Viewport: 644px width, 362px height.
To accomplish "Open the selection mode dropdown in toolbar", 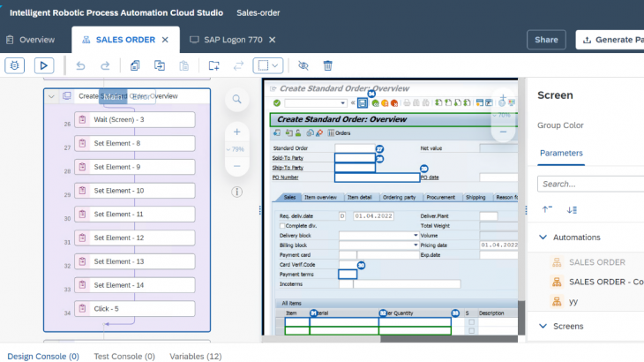I will (x=267, y=65).
